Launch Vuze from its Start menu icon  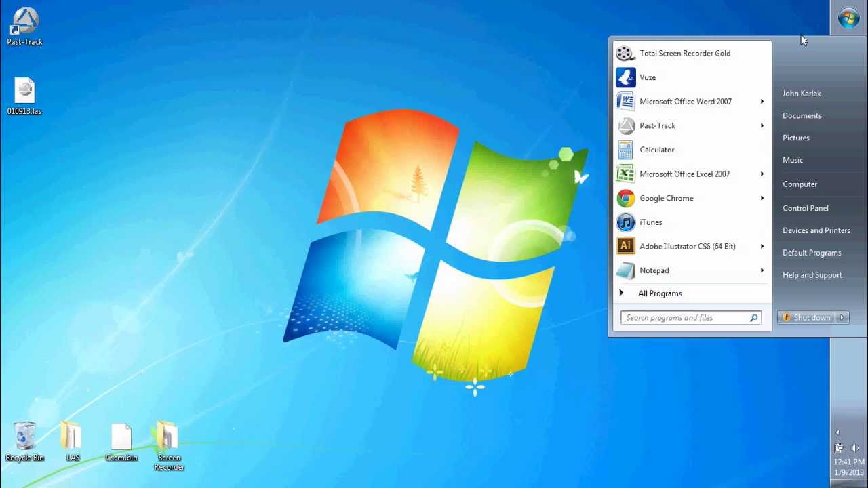click(625, 77)
